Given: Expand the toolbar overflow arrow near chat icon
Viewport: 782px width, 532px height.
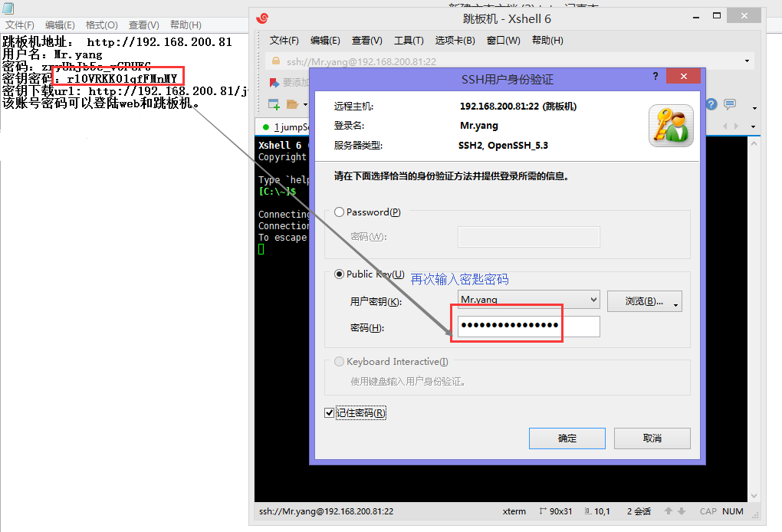Looking at the screenshot, I should tap(754, 108).
